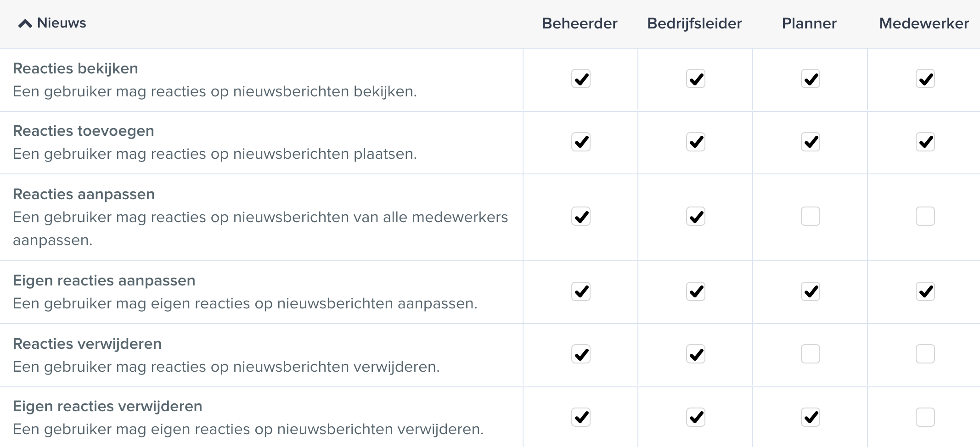Image resolution: width=980 pixels, height=447 pixels.
Task: Disable Eigen reacties verwijderen for Planner
Action: click(x=810, y=417)
